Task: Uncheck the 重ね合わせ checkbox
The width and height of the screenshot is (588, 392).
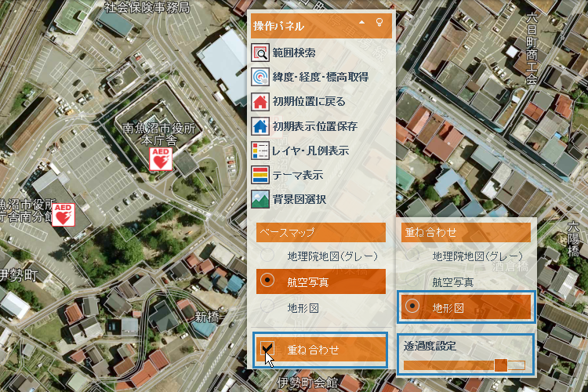Action: pyautogui.click(x=267, y=349)
